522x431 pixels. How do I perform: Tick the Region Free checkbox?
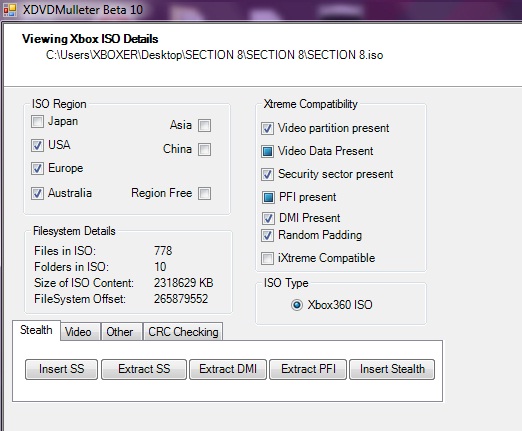tap(204, 193)
